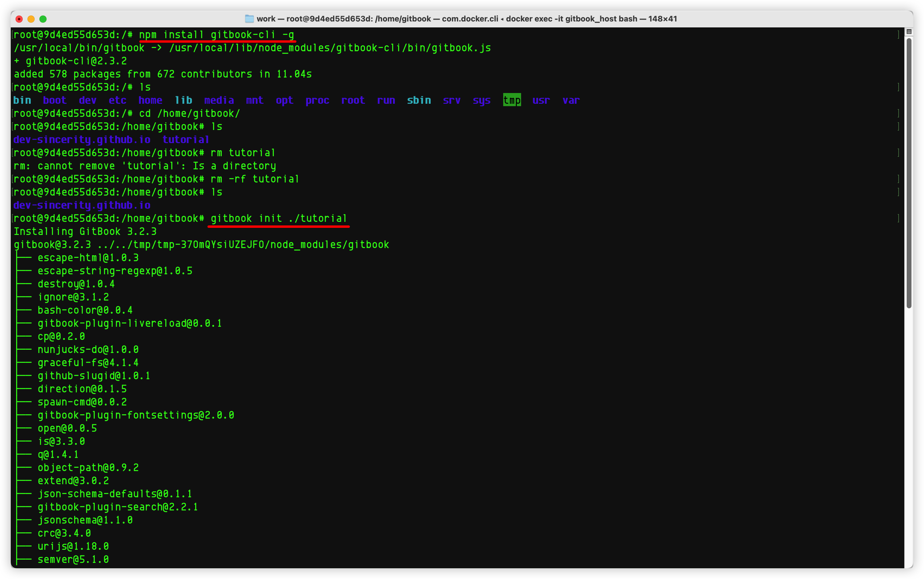Click the split pane icon above scrollbar
Image resolution: width=924 pixels, height=579 pixels.
click(909, 31)
